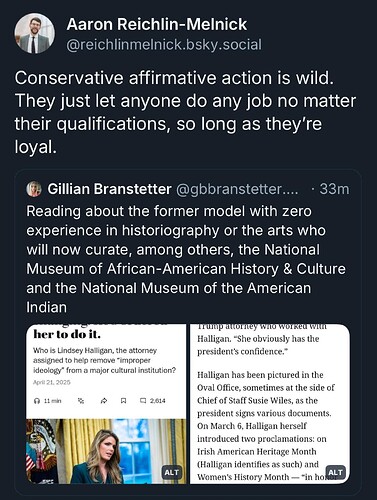This screenshot has width=377, height=500.
Task: Click the translate icon beside 11 min
Action: click(81, 401)
